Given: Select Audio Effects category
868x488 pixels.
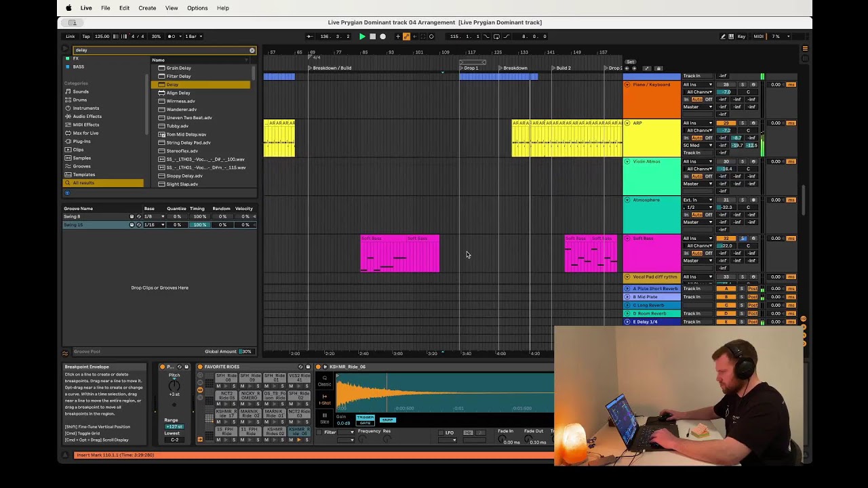Looking at the screenshot, I should click(x=87, y=117).
